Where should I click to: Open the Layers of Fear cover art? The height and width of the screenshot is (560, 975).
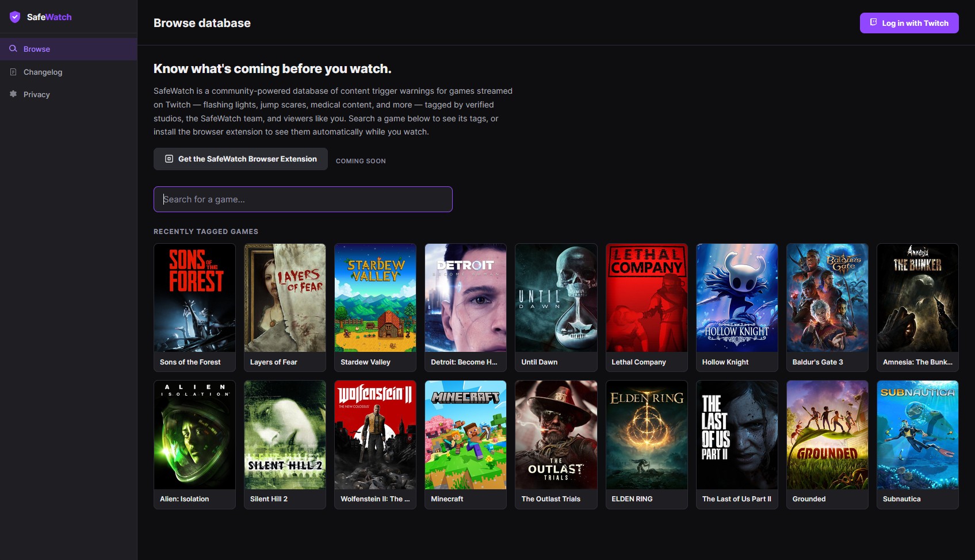285,298
